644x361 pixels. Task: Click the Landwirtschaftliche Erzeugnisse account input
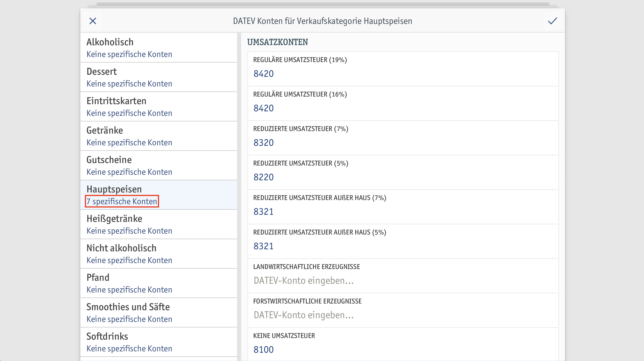coord(403,276)
